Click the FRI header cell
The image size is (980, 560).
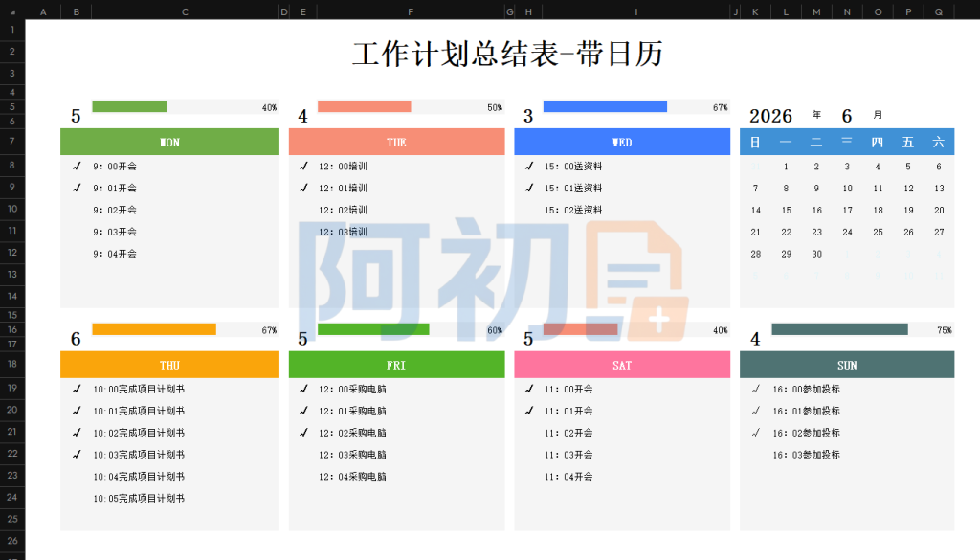pyautogui.click(x=396, y=365)
